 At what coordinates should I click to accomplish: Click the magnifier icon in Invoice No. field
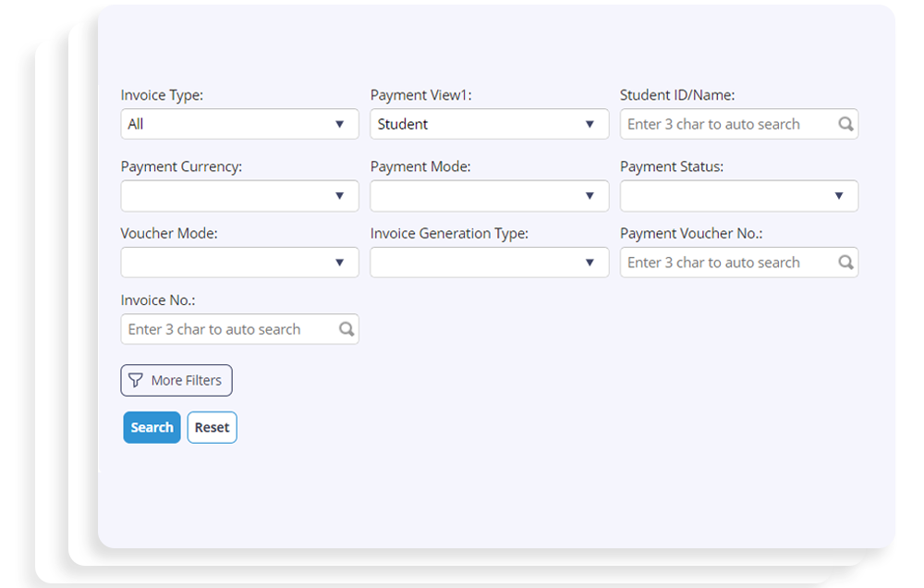[x=347, y=329]
